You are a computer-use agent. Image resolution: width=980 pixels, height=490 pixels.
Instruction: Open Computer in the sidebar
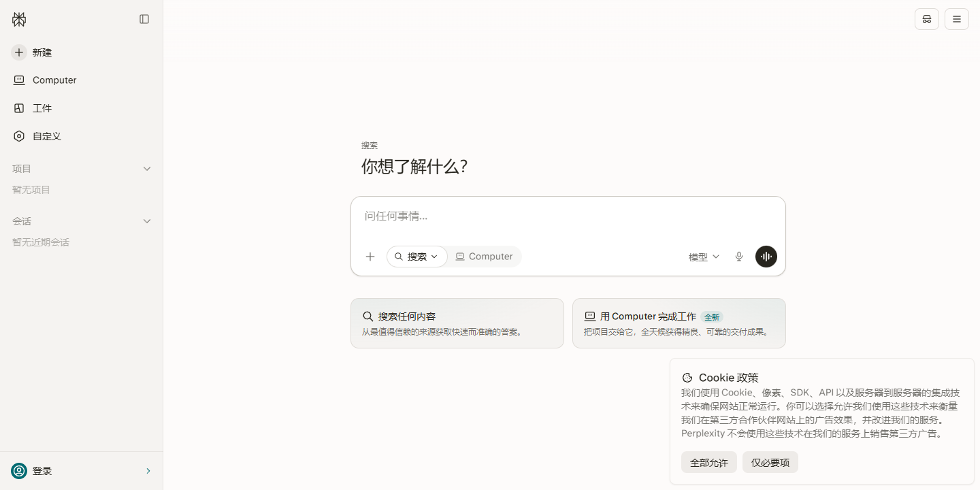point(82,80)
